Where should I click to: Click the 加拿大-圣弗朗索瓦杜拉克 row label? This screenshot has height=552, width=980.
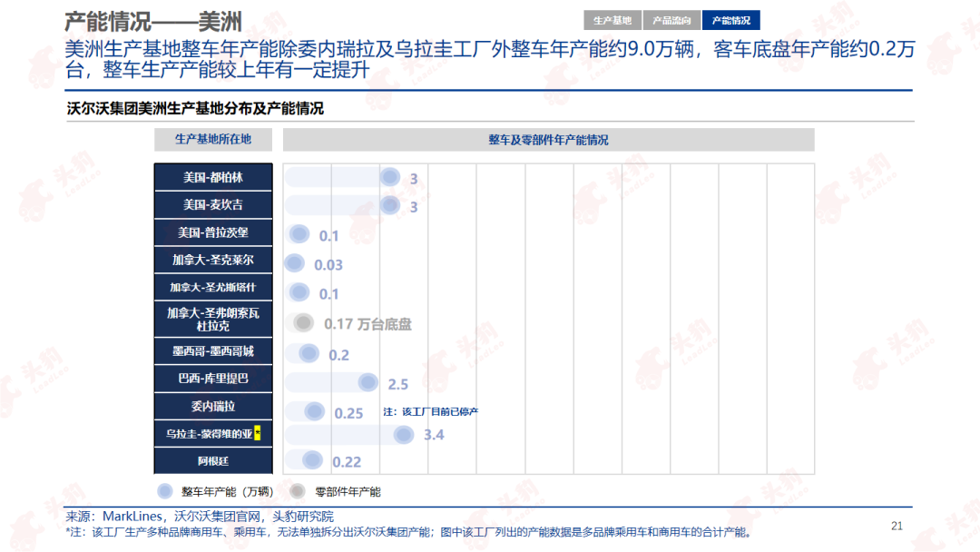213,320
